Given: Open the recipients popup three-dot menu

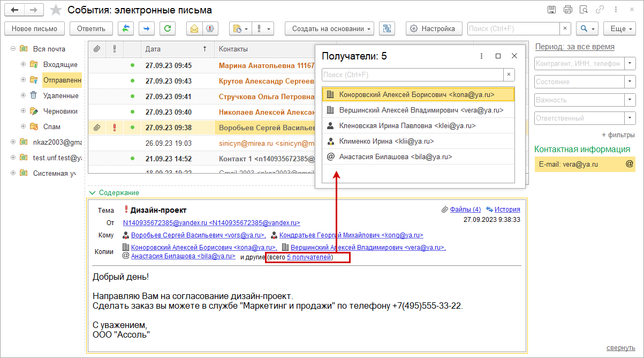Looking at the screenshot, I should (482, 56).
